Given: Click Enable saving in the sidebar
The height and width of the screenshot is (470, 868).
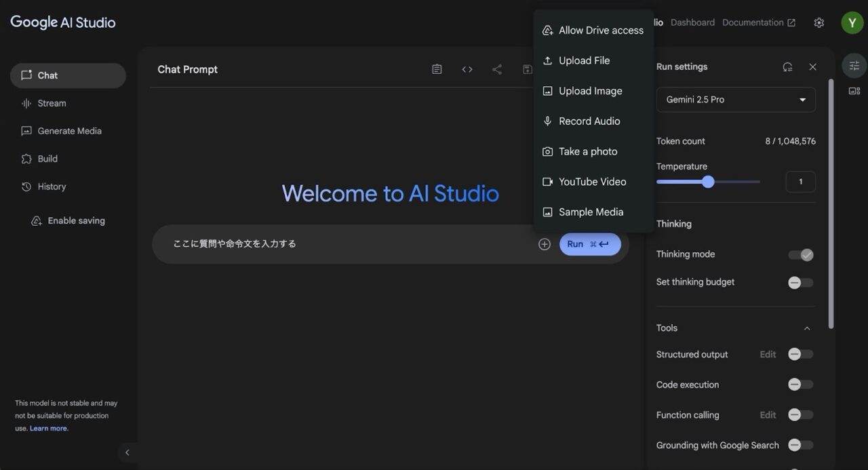Looking at the screenshot, I should pos(68,220).
